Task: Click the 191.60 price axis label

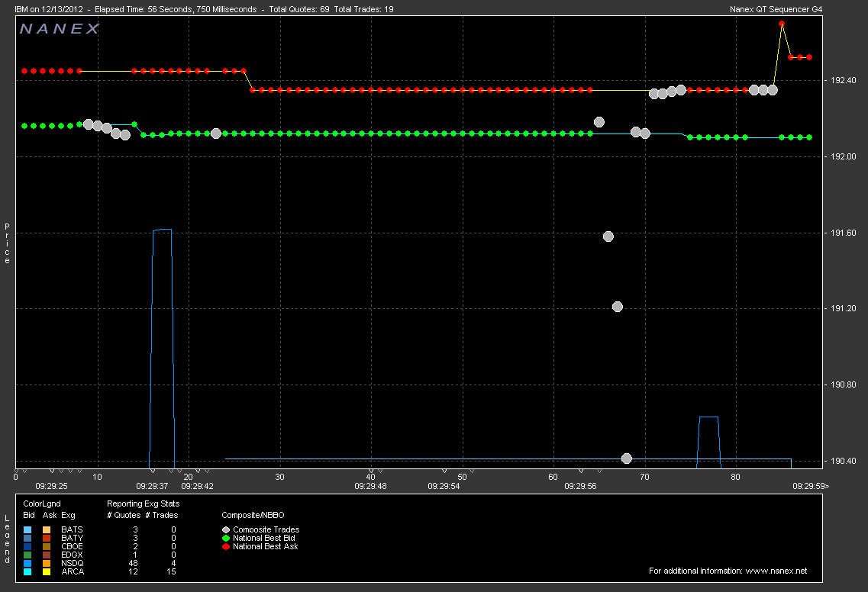Action: (x=843, y=233)
